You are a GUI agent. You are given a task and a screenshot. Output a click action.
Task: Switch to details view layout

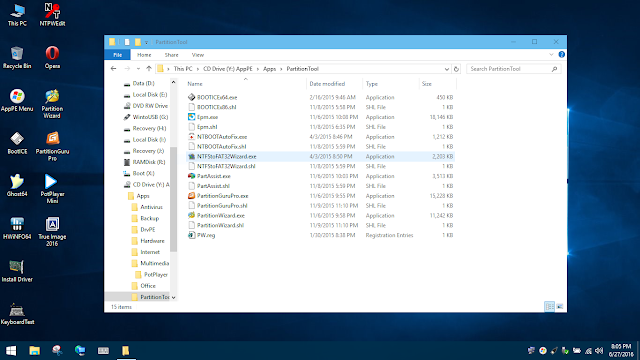(550, 307)
